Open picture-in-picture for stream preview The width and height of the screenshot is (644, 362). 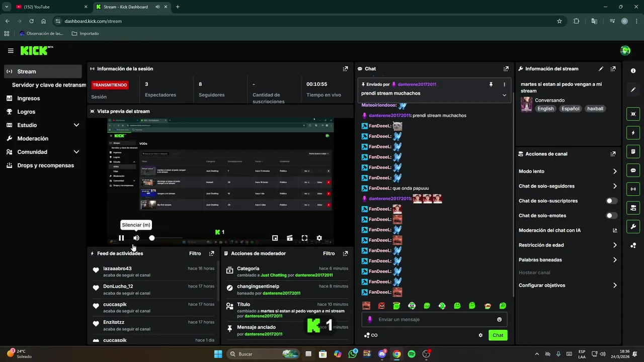[x=275, y=238]
